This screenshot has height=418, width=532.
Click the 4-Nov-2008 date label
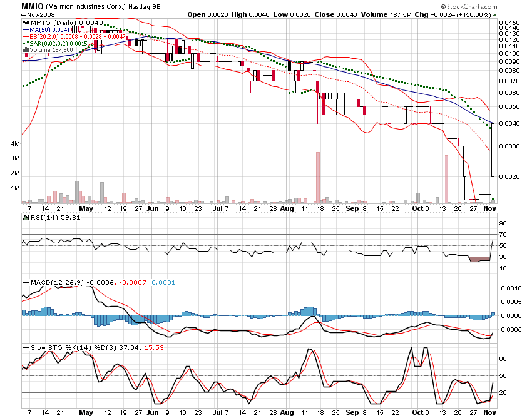[x=38, y=14]
